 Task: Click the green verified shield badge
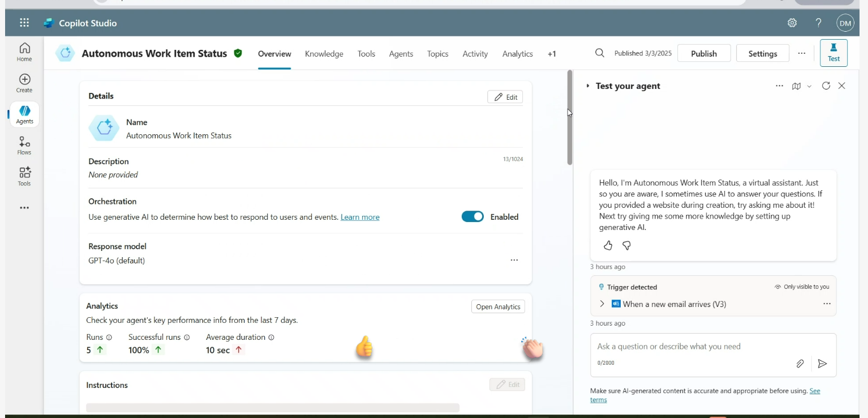coord(238,53)
